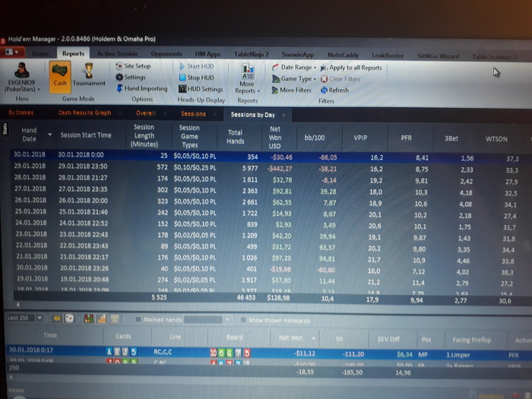Open the application menu button
The height and width of the screenshot is (399, 532).
[12, 52]
